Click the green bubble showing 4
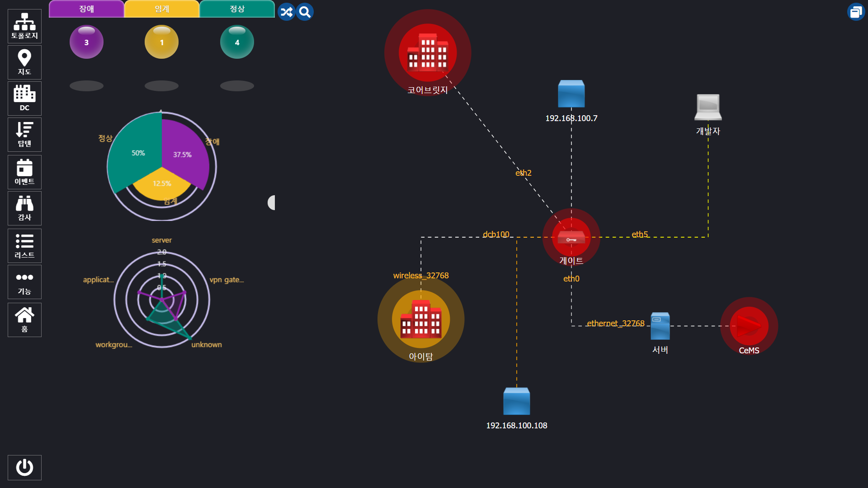868x488 pixels. [x=237, y=42]
